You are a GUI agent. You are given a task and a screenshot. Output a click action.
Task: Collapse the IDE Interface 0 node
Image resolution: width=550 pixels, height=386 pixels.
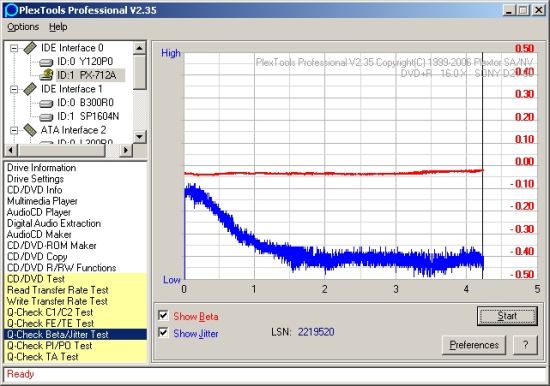[x=14, y=48]
